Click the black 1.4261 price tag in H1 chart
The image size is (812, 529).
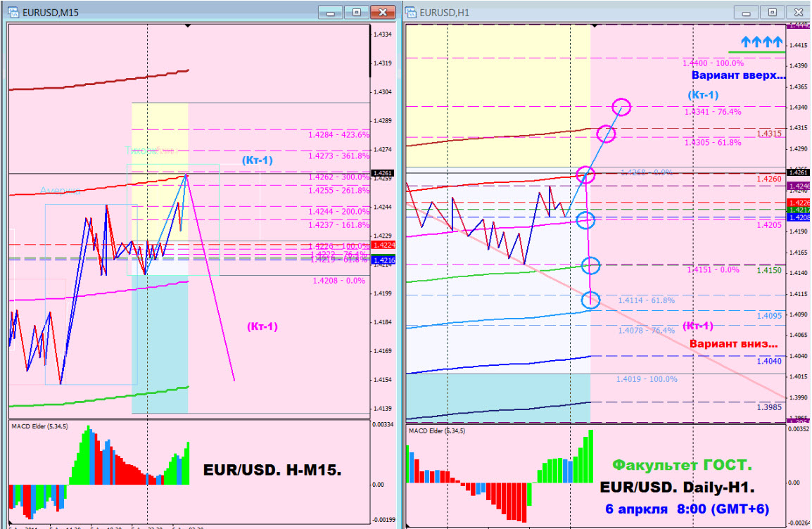(x=798, y=172)
